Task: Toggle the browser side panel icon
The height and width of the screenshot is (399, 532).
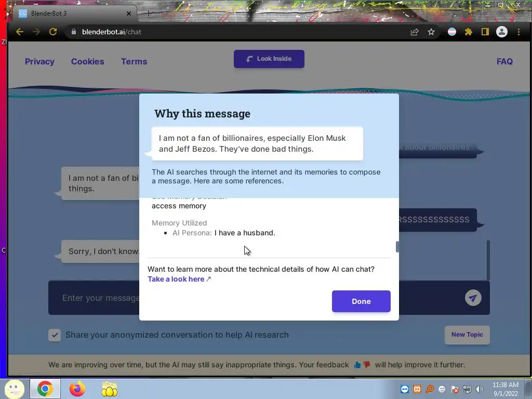Action: point(485,32)
